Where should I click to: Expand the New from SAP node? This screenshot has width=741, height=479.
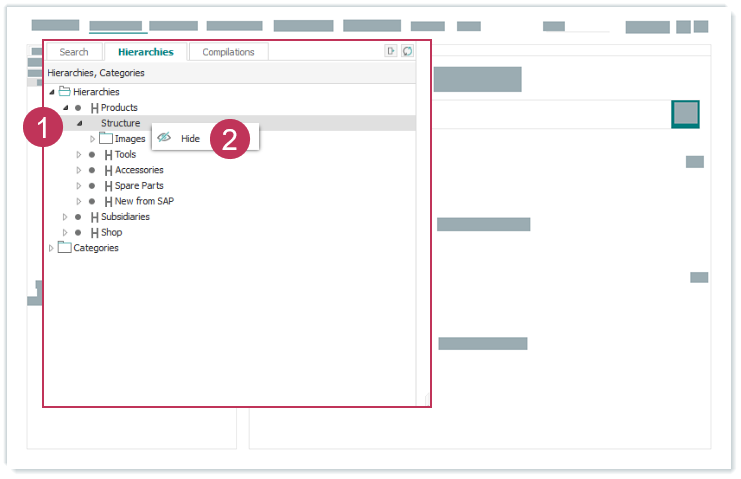(80, 202)
